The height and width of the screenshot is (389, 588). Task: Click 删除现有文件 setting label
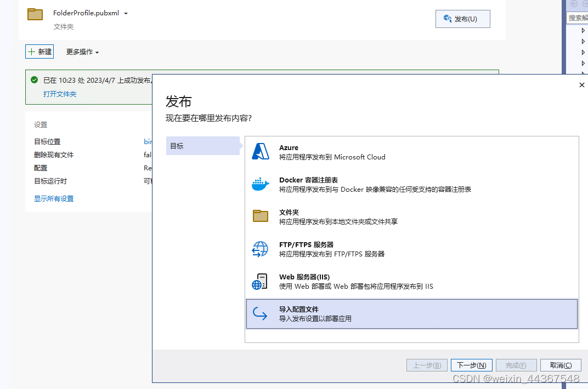54,155
